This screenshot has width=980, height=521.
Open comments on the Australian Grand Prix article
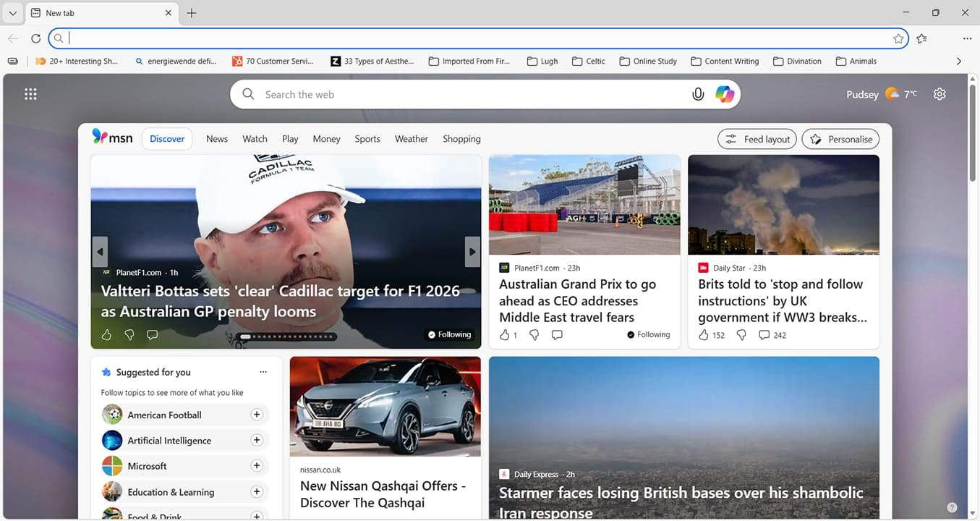557,334
